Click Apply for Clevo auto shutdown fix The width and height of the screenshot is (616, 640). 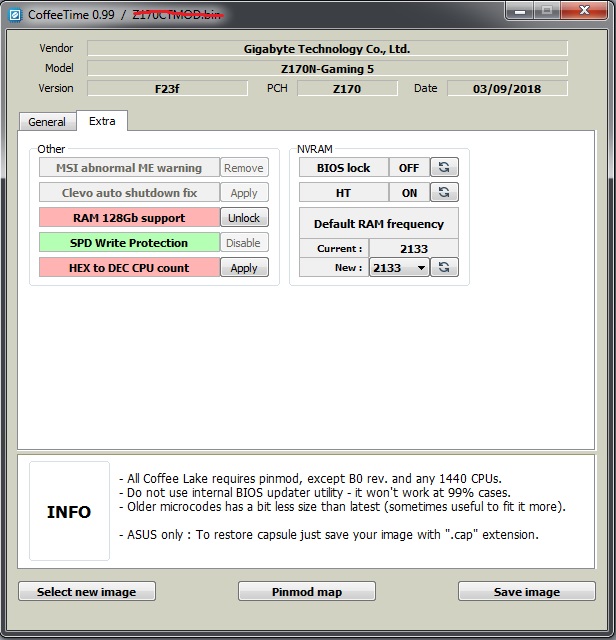point(244,193)
